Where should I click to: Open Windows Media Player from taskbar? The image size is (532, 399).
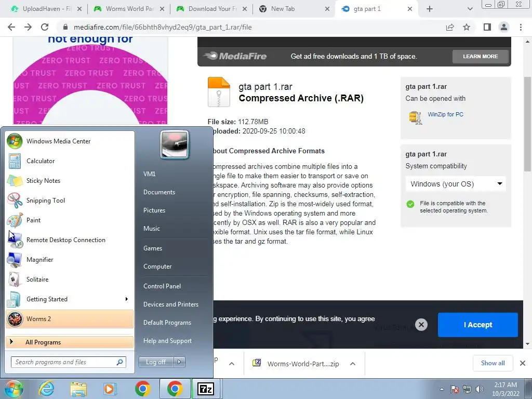(110, 389)
